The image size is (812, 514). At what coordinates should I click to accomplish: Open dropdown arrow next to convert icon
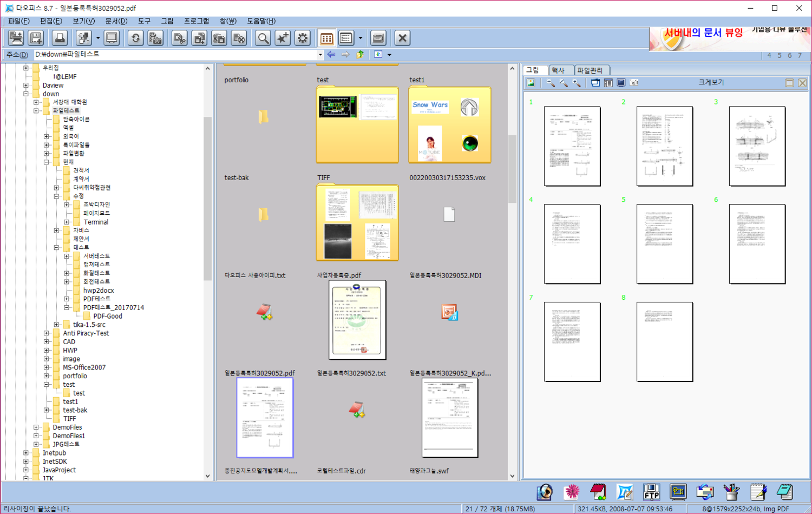tap(98, 38)
